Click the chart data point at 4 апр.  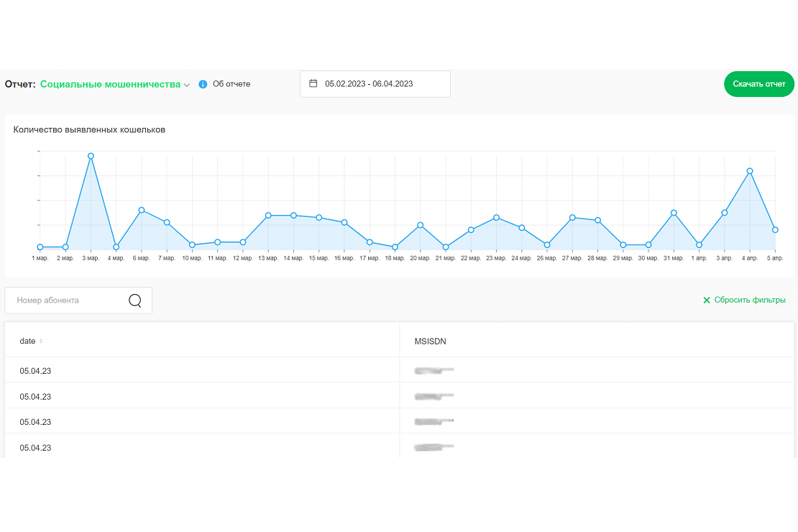coord(750,171)
